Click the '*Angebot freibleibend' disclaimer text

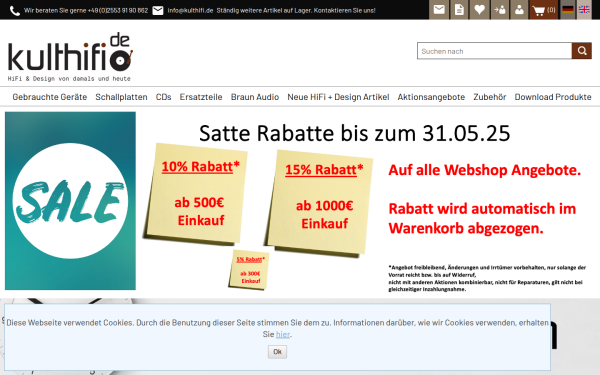(x=487, y=278)
